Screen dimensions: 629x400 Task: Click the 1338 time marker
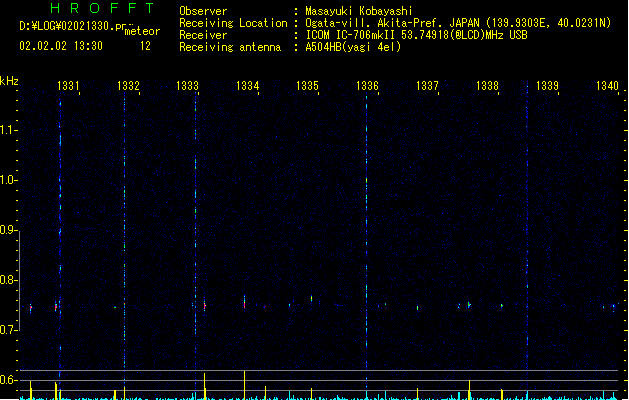pyautogui.click(x=487, y=85)
